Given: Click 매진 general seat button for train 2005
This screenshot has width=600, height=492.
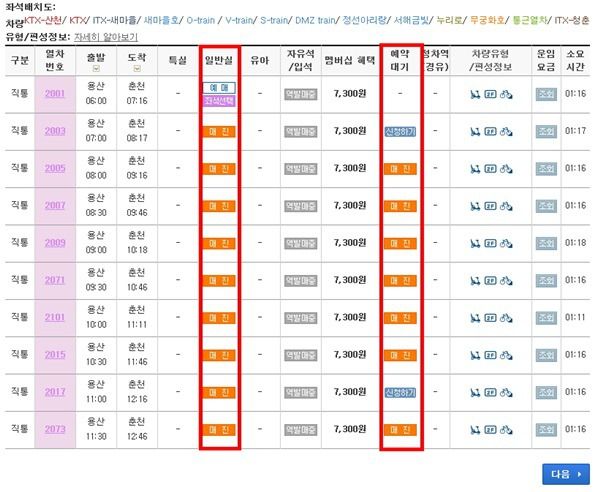Looking at the screenshot, I should point(218,169).
